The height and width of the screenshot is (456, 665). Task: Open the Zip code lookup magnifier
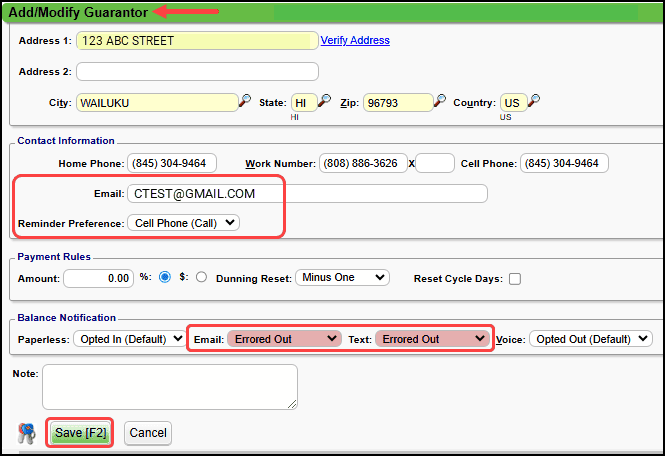point(440,102)
